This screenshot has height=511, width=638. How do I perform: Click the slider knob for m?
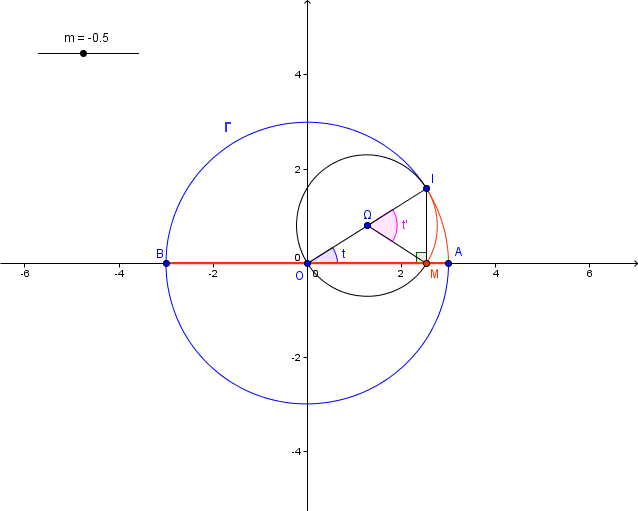83,53
